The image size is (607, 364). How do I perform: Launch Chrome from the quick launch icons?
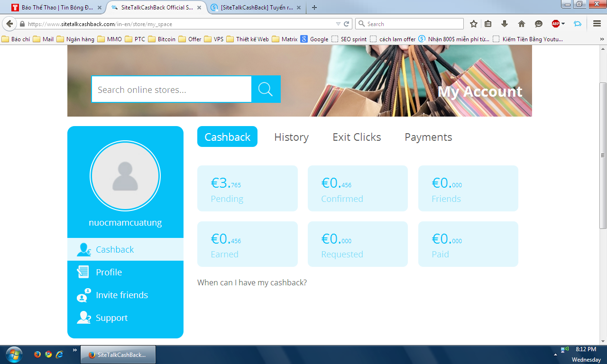tap(48, 354)
